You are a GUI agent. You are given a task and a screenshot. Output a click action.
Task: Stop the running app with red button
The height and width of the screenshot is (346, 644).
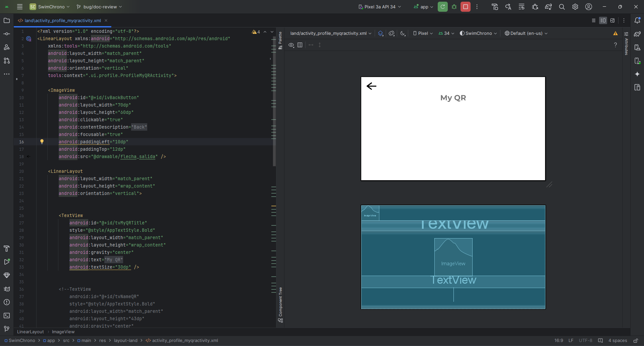coord(466,7)
